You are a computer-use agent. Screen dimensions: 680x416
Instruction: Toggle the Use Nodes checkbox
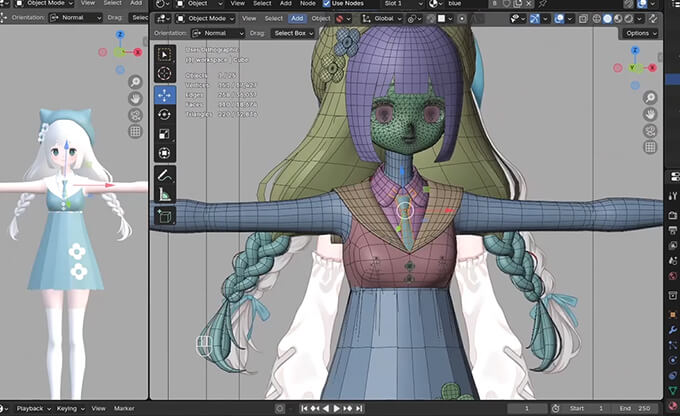[328, 4]
